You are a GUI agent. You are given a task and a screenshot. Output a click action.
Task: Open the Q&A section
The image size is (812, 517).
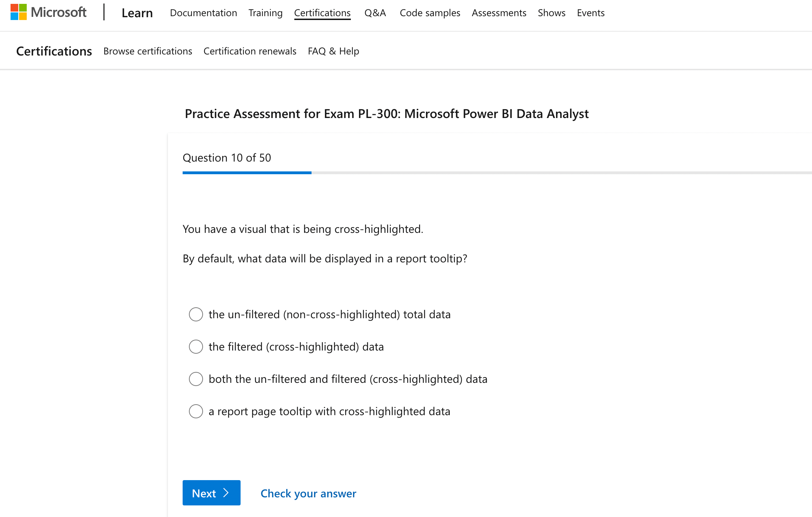(375, 13)
